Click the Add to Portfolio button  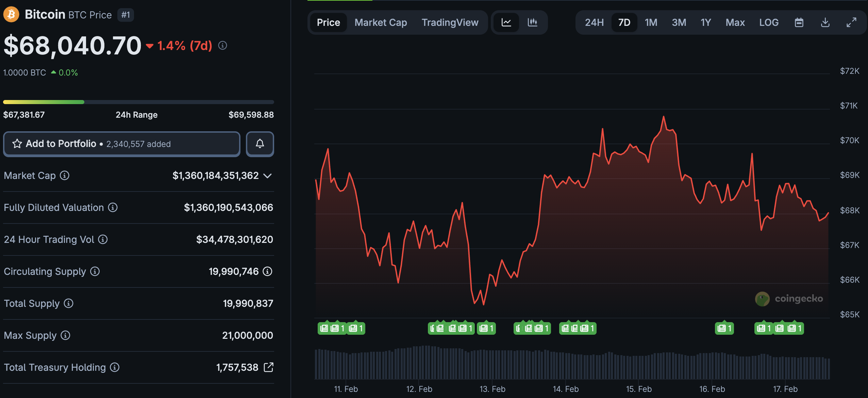point(122,144)
